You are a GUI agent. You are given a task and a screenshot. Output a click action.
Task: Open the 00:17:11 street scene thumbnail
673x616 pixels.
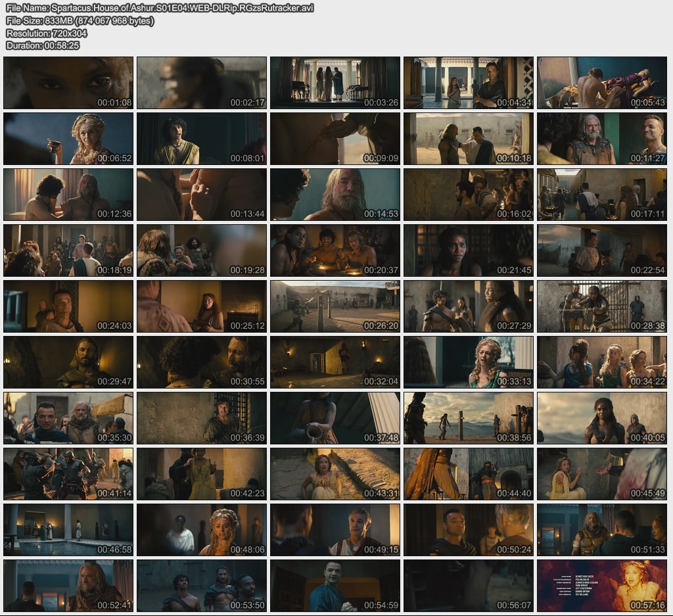coord(602,195)
